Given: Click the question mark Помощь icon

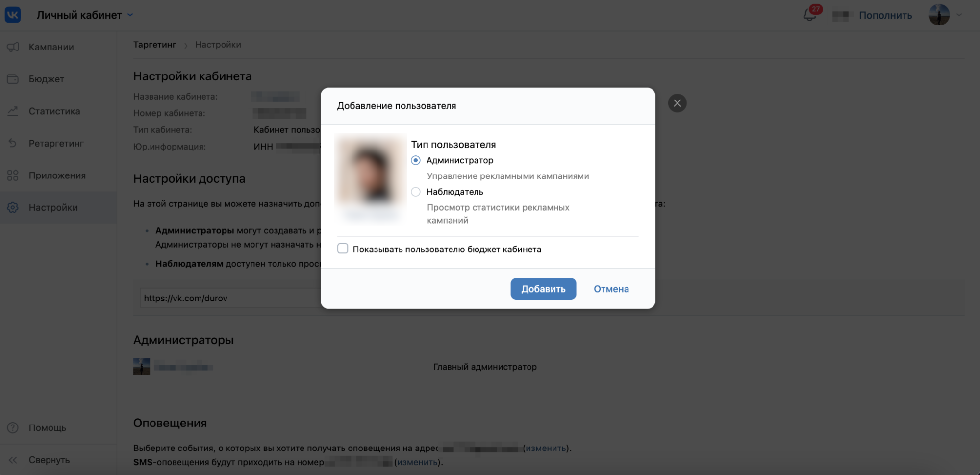Looking at the screenshot, I should (13, 428).
